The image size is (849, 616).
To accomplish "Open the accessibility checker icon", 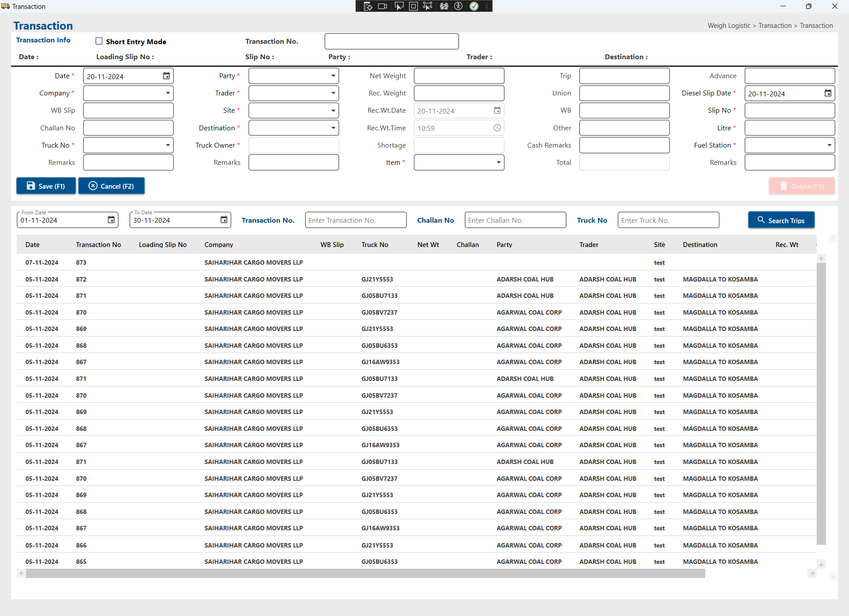I will [x=459, y=6].
